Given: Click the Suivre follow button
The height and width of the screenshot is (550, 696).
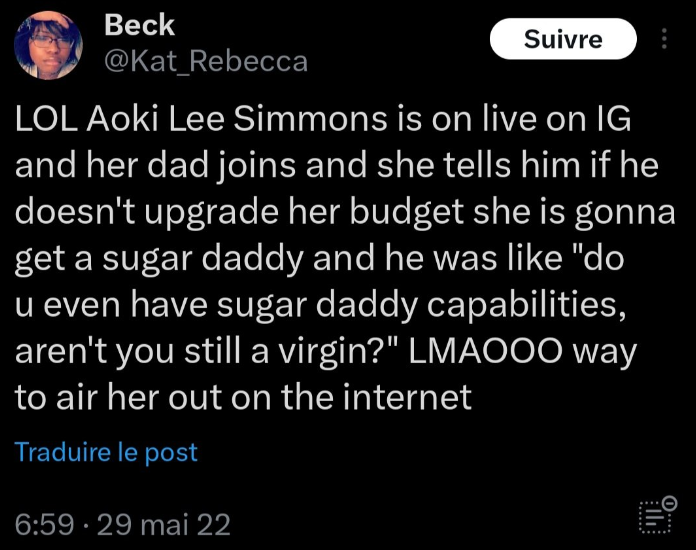Looking at the screenshot, I should (x=563, y=40).
